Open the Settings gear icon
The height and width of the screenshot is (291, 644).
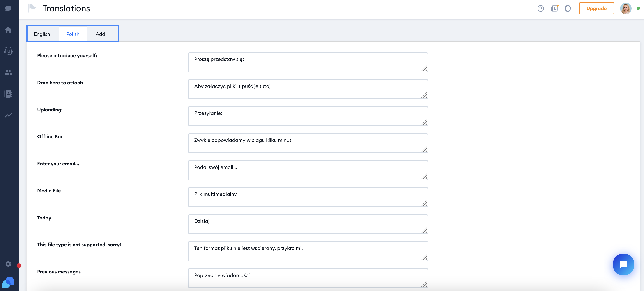[8, 264]
